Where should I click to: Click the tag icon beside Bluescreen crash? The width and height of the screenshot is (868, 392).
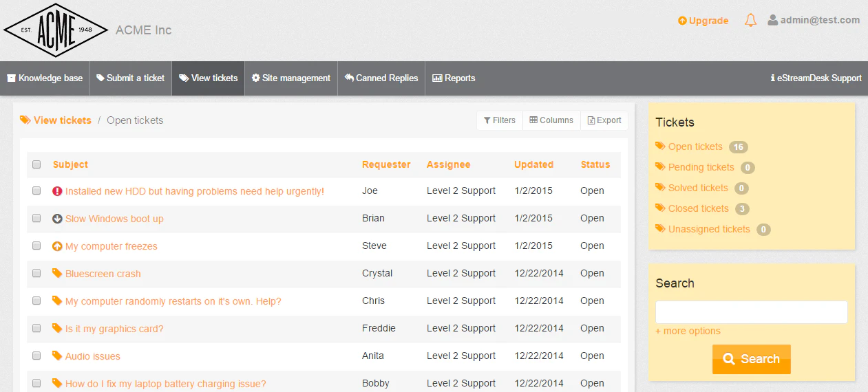click(57, 273)
